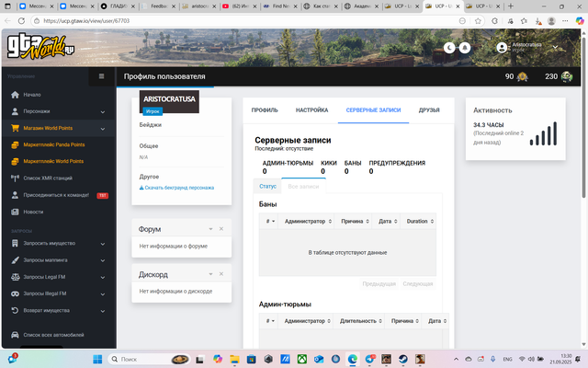588x368 pixels.
Task: Open notifications bell icon
Action: tap(465, 48)
